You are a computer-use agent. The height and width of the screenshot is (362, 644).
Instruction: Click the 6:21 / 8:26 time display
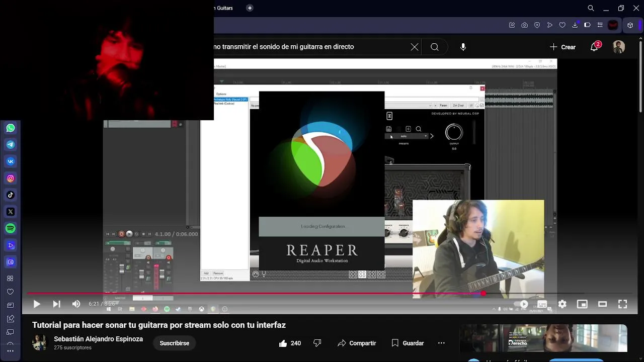[x=102, y=304]
